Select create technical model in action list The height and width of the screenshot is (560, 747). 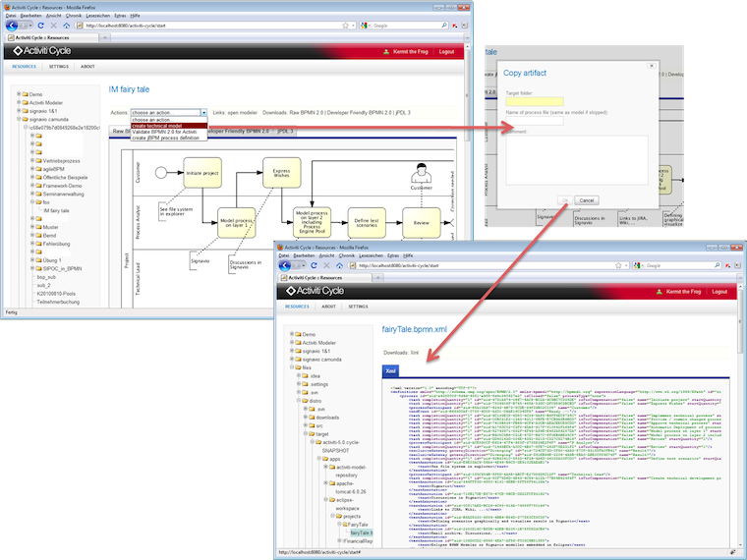pyautogui.click(x=169, y=126)
